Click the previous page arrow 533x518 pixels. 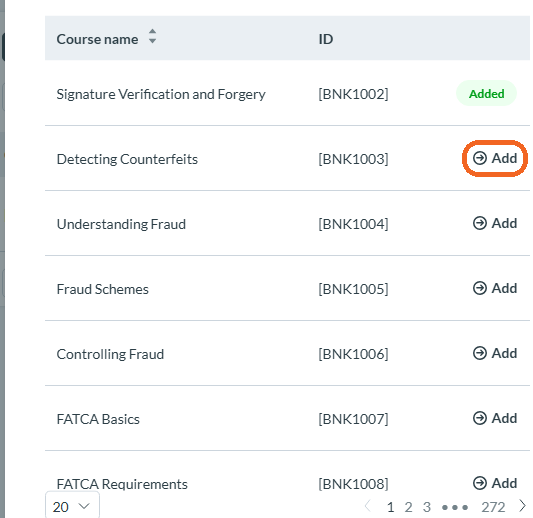[x=367, y=506]
